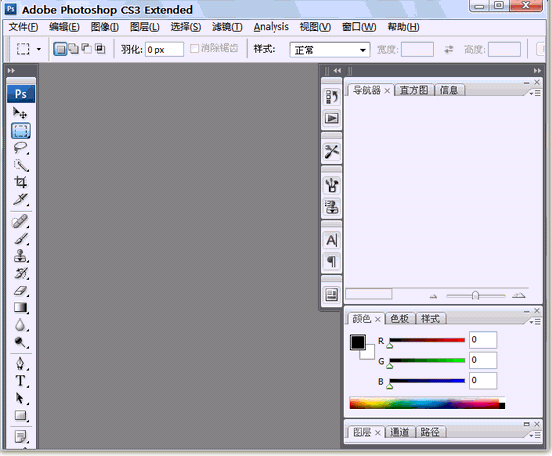Click the foreground color swatch in Color panel
Screen dimensions: 552x456
(358, 342)
